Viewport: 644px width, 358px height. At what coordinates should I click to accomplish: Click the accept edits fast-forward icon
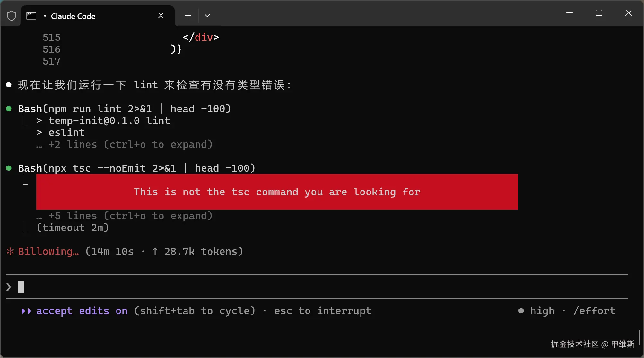(x=26, y=311)
